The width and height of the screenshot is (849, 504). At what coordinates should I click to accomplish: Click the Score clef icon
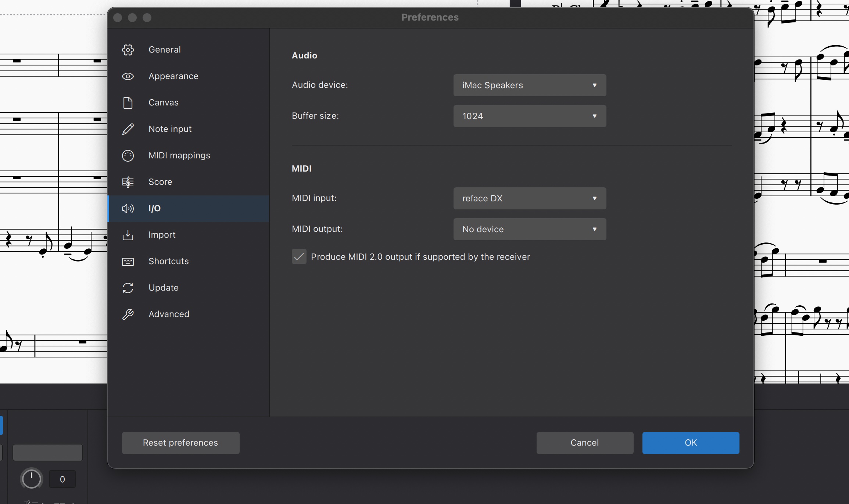click(128, 182)
